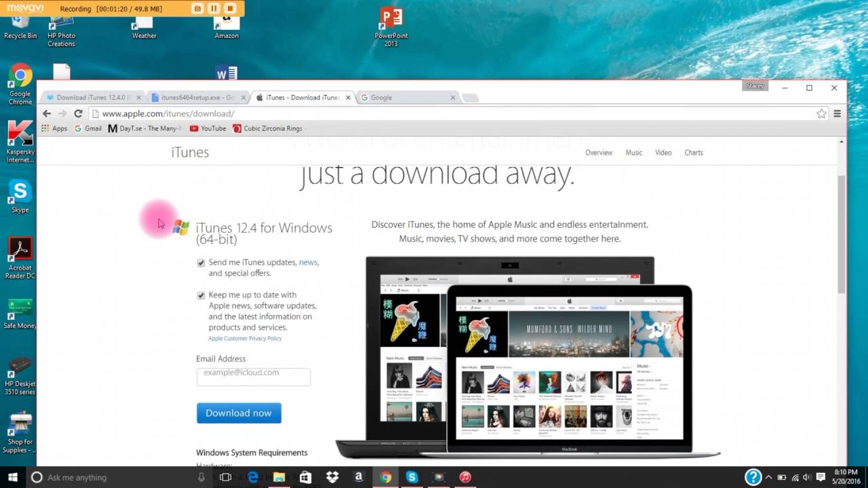Uncheck Keep me up to date checkbox
This screenshot has height=488, width=868.
point(201,296)
